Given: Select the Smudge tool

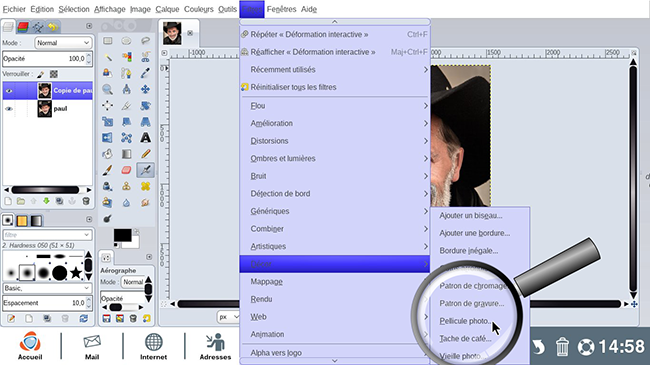Looking at the screenshot, I should point(145,202).
